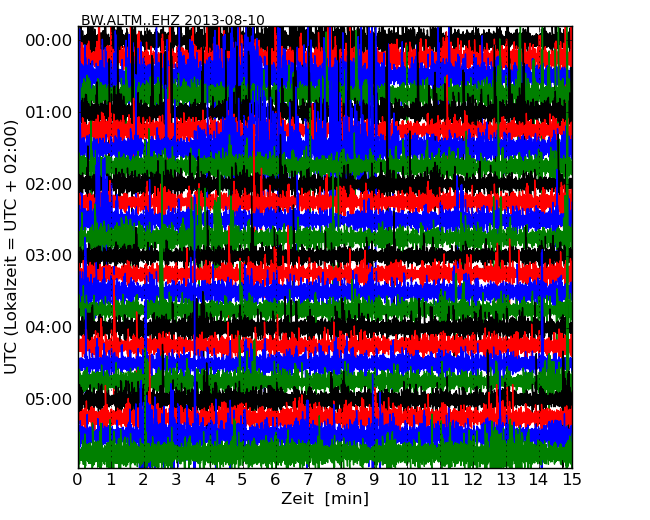Click the plot title BW.ALTM..EHZ 2013-08-10
650x520 pixels.
point(172,20)
